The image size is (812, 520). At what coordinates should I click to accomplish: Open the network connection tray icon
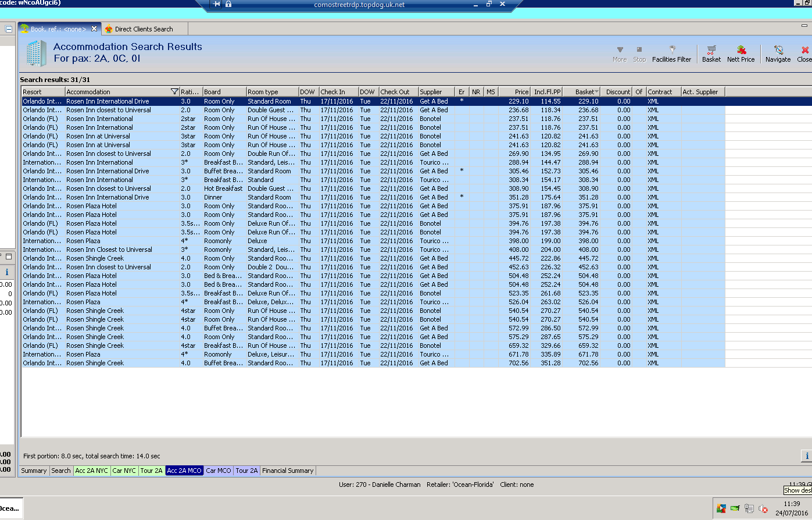coord(749,509)
